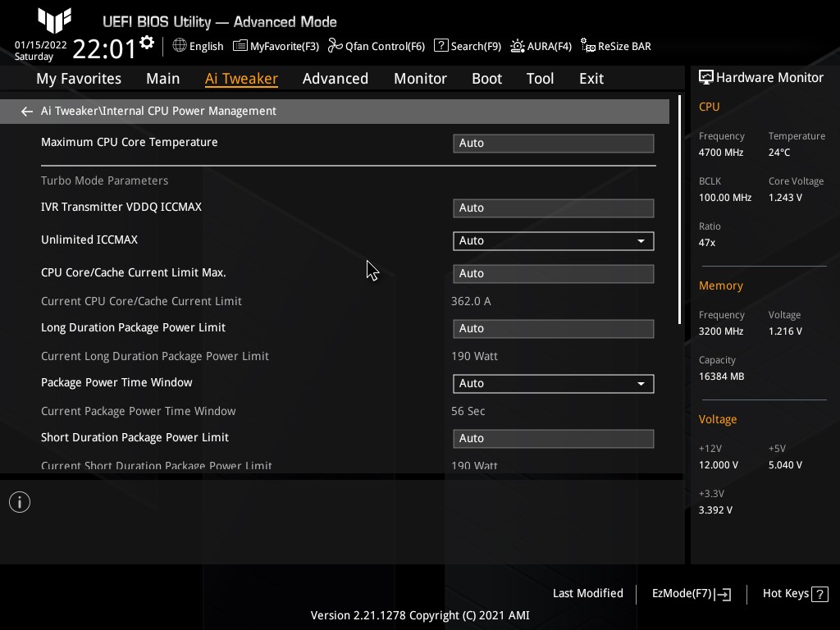Expand the Unlimited ICCMAX dropdown

click(641, 241)
